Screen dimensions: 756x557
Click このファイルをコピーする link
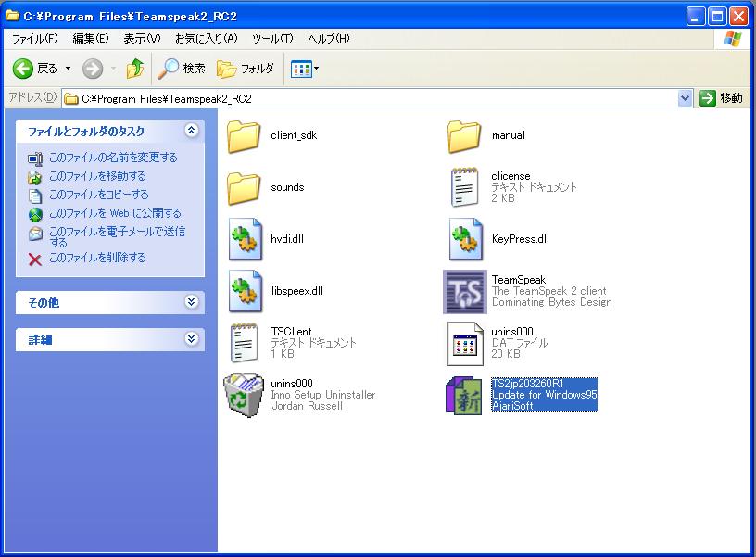pos(99,195)
